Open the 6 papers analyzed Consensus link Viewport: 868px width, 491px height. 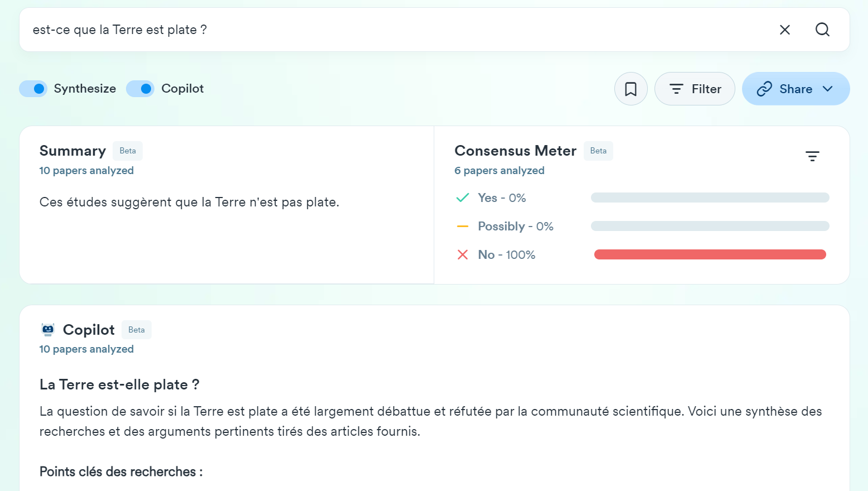tap(500, 171)
